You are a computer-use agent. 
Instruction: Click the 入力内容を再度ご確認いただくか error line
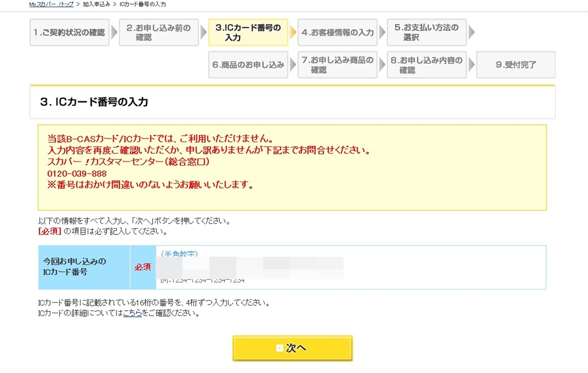click(x=209, y=151)
